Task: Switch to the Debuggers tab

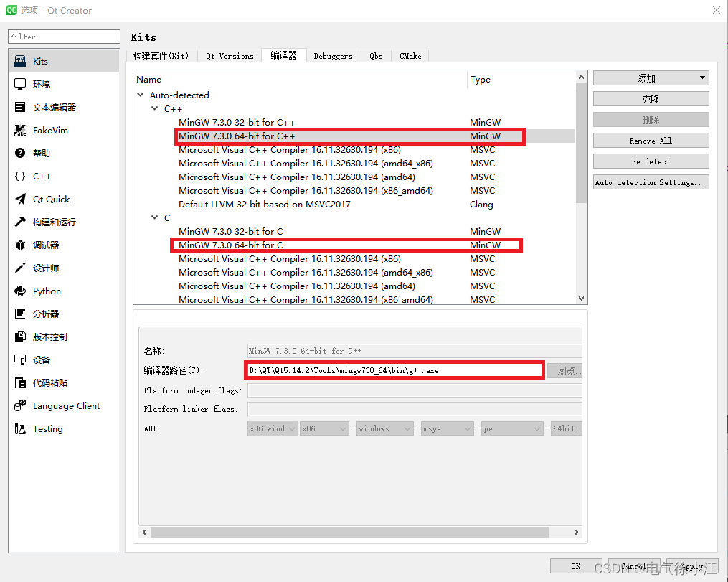Action: coord(333,55)
